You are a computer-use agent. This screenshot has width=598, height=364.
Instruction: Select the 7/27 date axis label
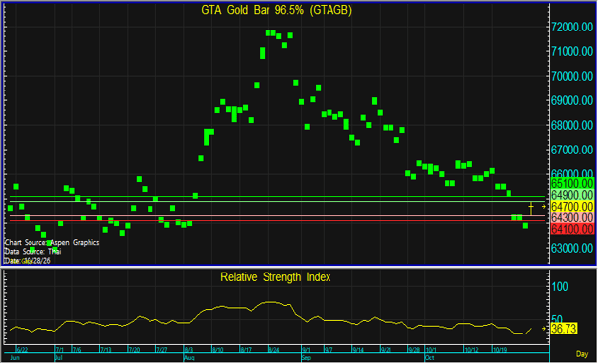click(x=161, y=350)
